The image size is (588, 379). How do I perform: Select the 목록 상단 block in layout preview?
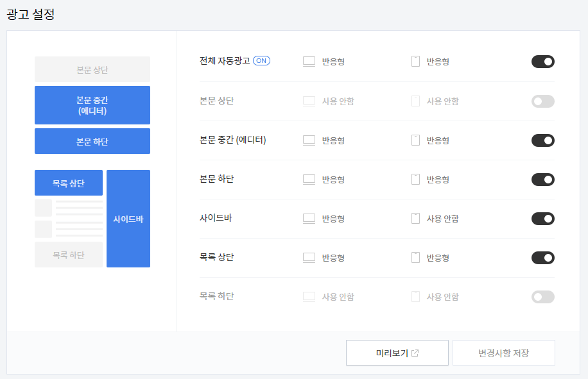69,183
